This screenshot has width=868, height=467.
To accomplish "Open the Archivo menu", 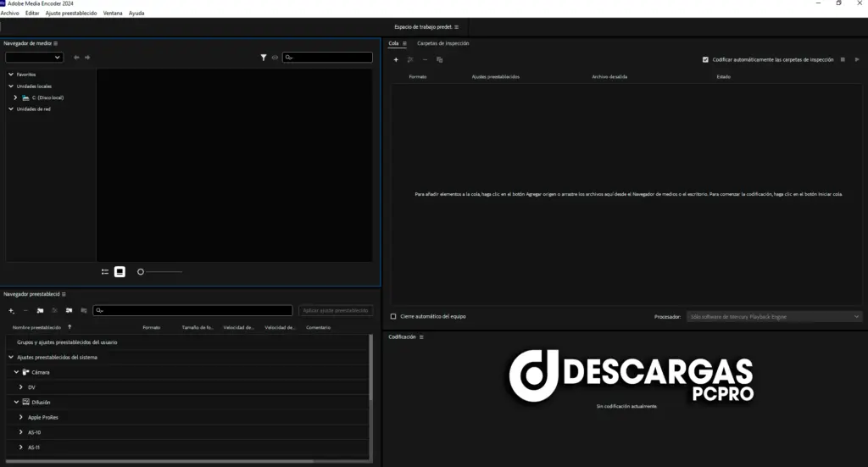I will [x=10, y=14].
